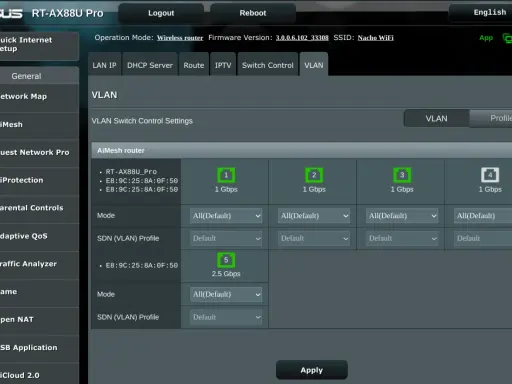Click the General section header

(39, 76)
